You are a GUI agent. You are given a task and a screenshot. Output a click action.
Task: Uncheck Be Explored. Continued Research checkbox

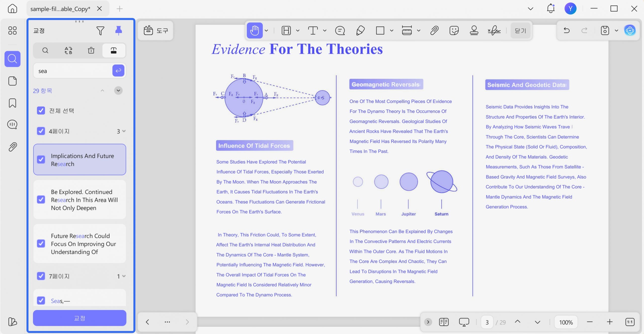point(41,200)
